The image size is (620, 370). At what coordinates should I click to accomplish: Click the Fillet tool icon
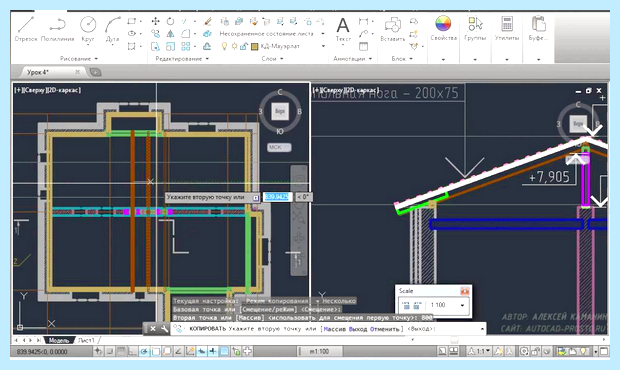185,34
